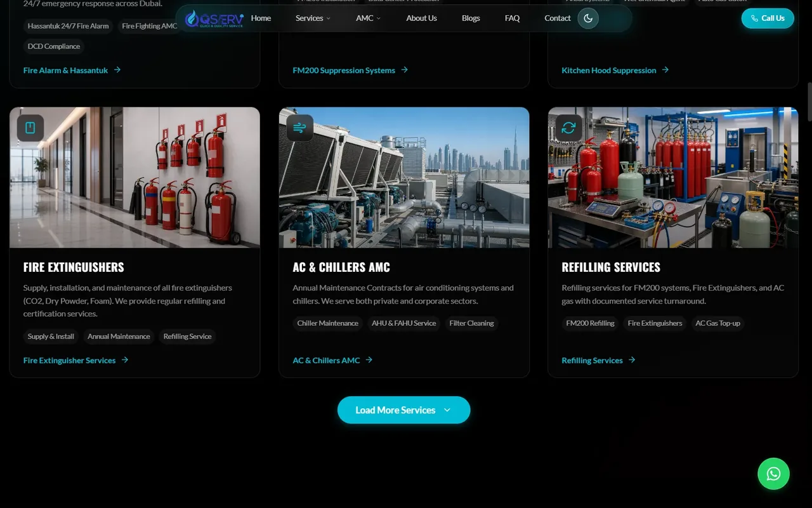The image size is (812, 508).
Task: Click arrow next to Kitchen Hood Suppression
Action: pos(665,70)
